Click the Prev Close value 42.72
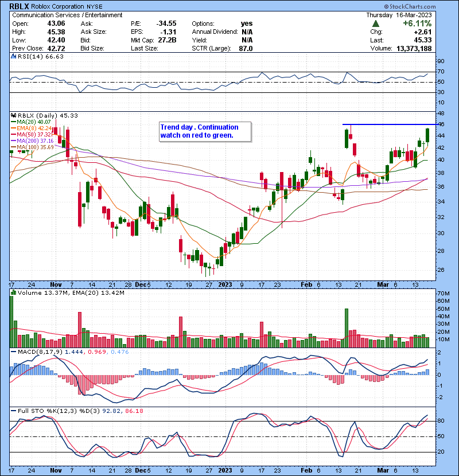Screen dimensions: 459x476 56,48
